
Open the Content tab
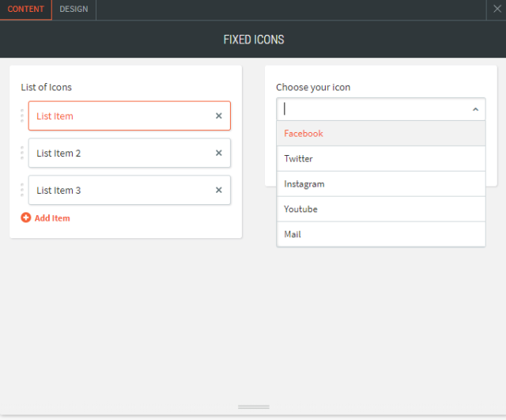26,9
